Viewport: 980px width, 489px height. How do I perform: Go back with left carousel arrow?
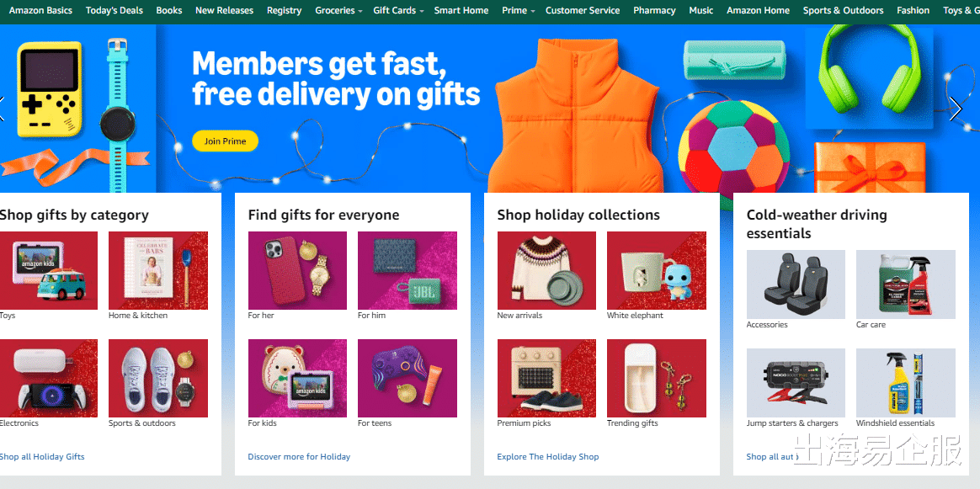pyautogui.click(x=2, y=109)
